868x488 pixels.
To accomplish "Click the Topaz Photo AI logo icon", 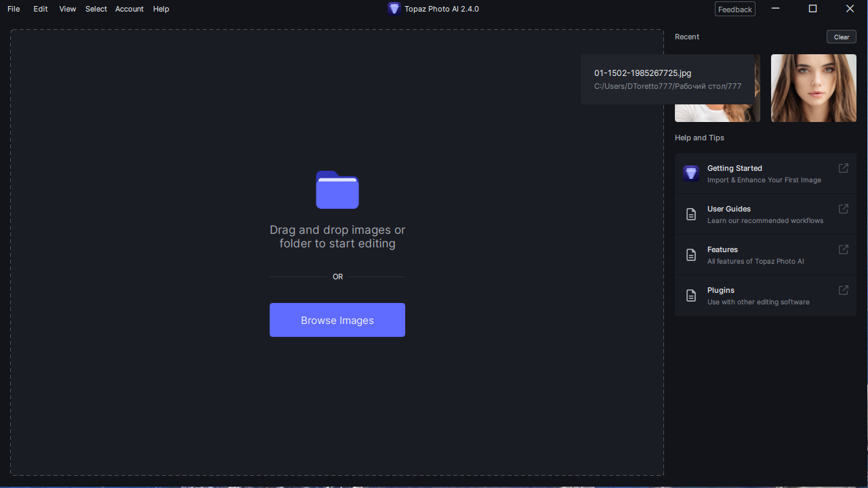I will coord(394,9).
